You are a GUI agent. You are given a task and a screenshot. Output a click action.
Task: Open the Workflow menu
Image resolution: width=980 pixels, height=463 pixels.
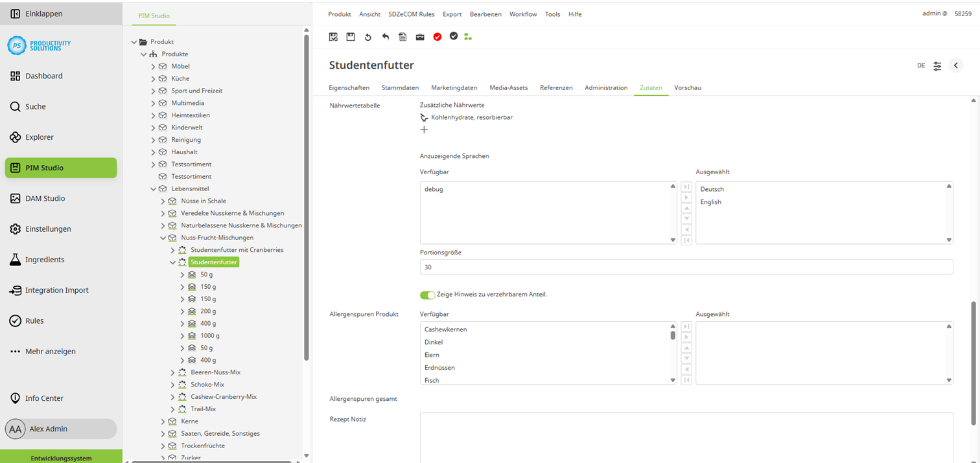click(x=523, y=14)
